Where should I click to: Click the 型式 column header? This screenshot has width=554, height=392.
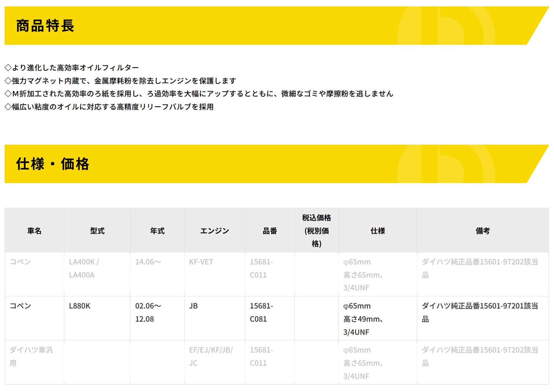(x=97, y=231)
